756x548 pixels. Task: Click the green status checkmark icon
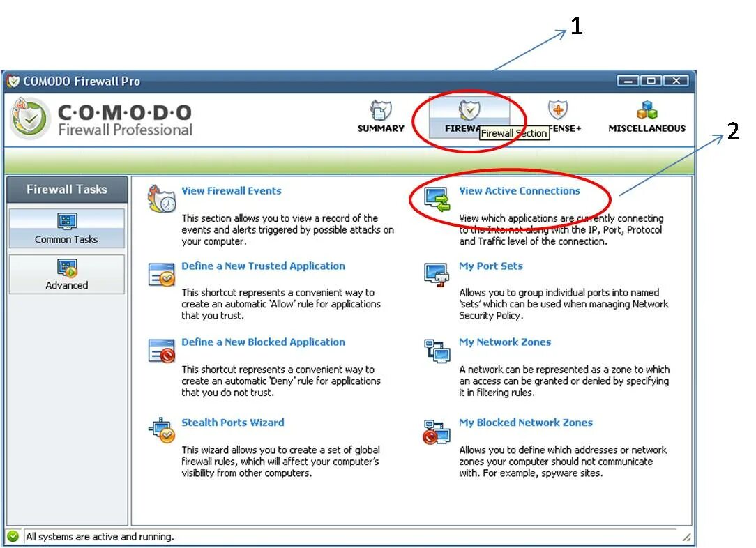pyautogui.click(x=13, y=536)
